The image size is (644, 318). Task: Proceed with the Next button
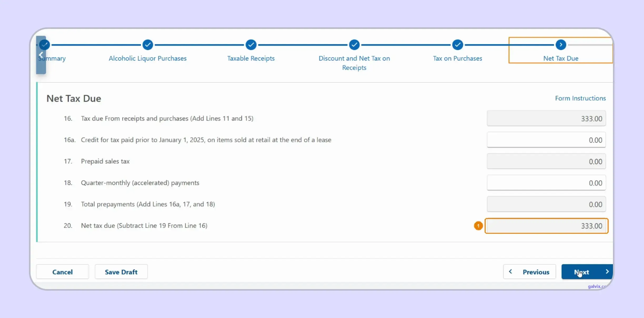pyautogui.click(x=587, y=272)
